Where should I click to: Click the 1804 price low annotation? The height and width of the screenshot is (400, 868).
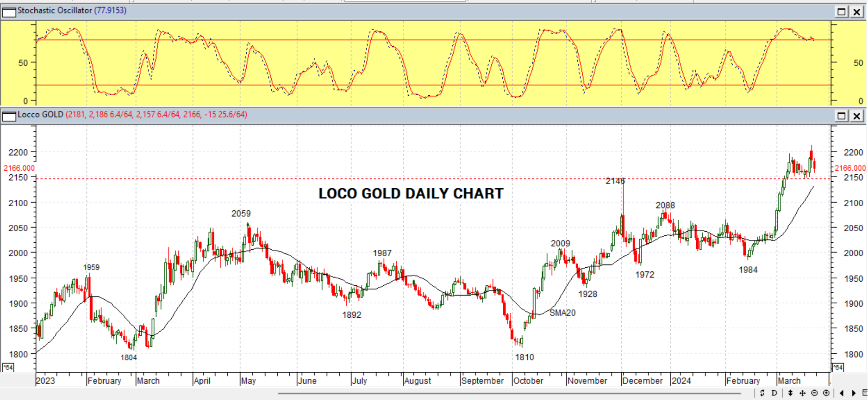tap(129, 357)
